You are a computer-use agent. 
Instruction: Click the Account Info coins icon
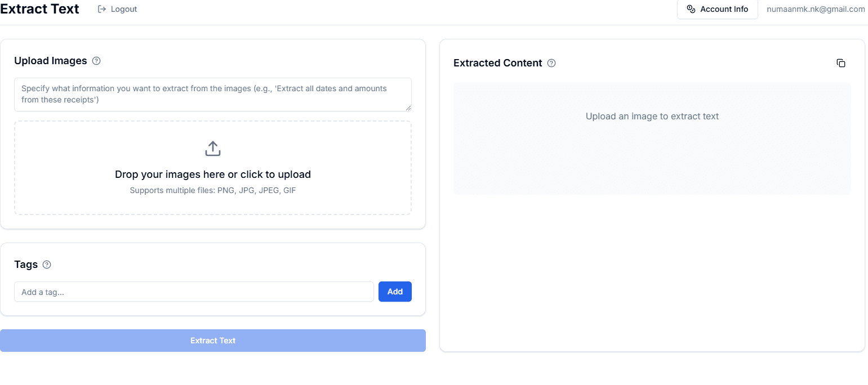tap(691, 9)
